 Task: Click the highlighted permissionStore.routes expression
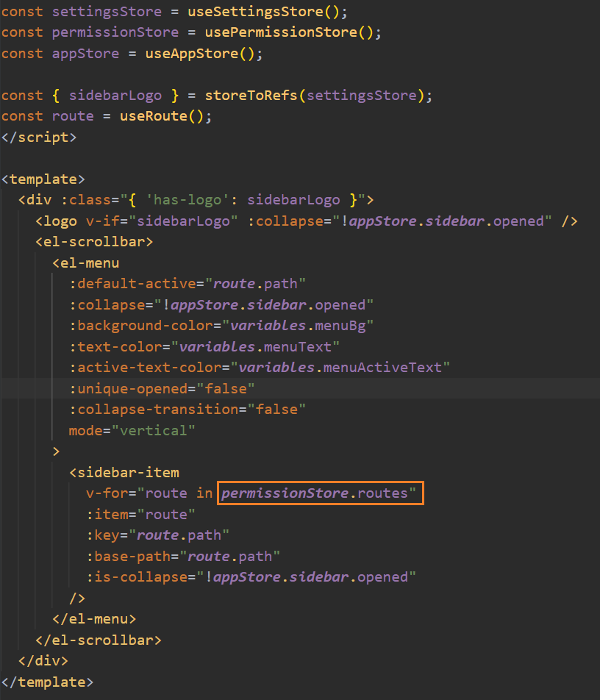point(320,493)
